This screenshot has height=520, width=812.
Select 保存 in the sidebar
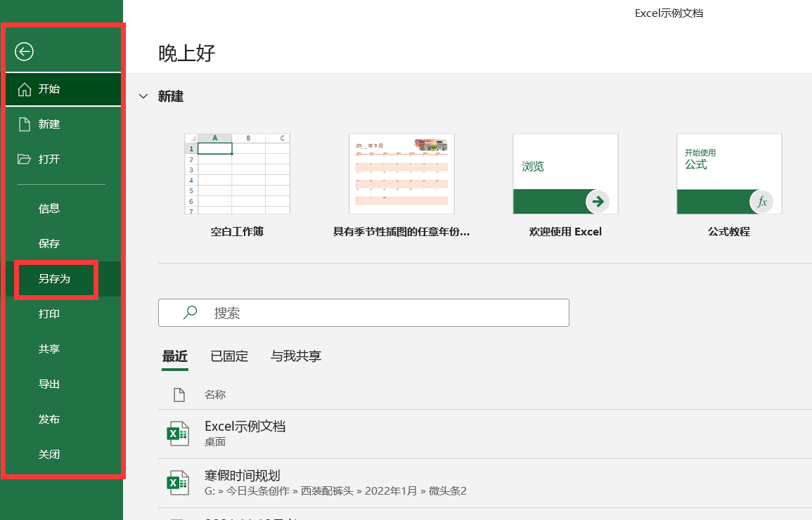(x=49, y=244)
